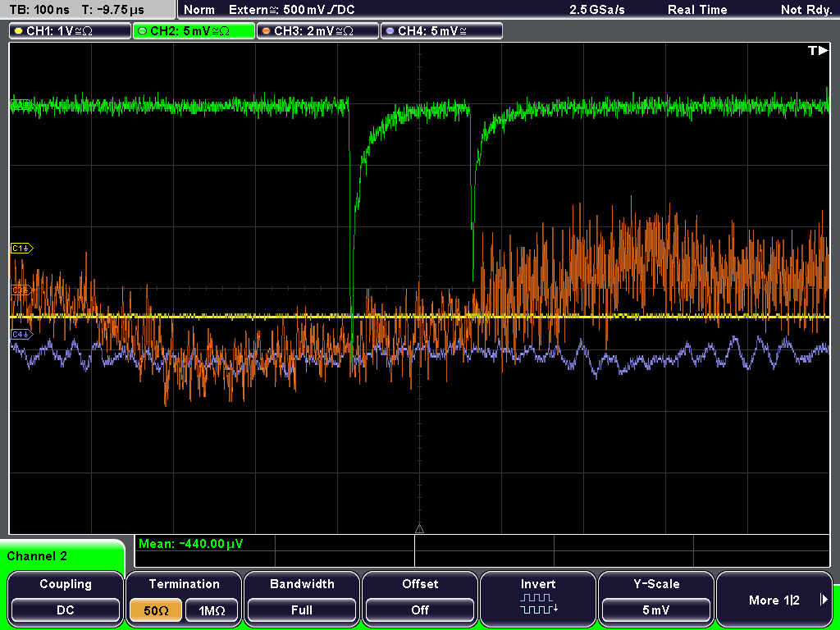Set termination to 1MΩ
The height and width of the screenshot is (630, 840).
point(212,610)
